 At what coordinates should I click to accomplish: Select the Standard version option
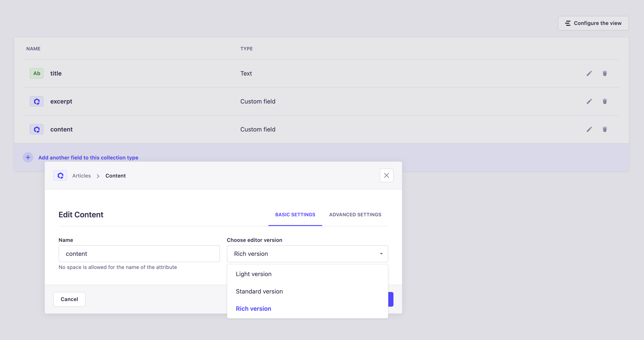point(259,291)
